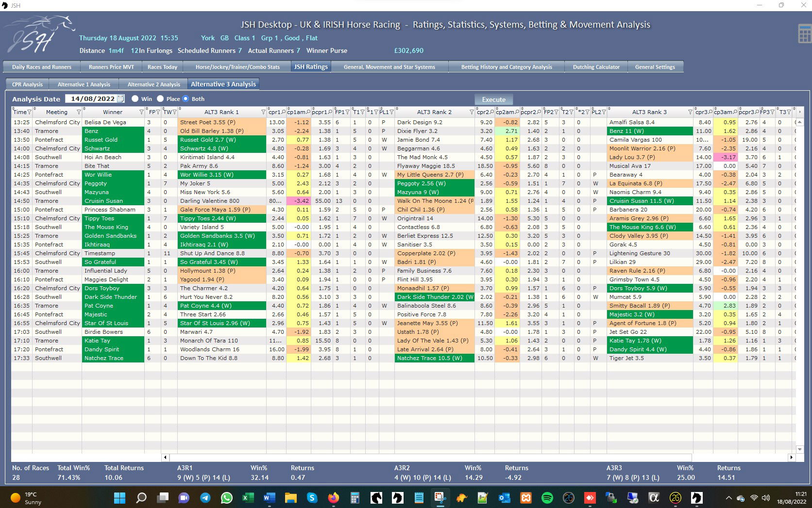Open TW column filter dropdown
The width and height of the screenshot is (812, 508).
point(174,112)
